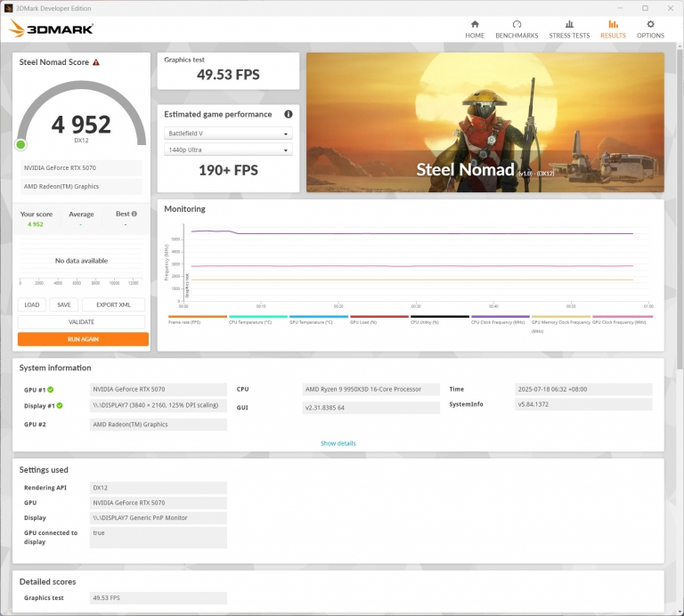Image resolution: width=684 pixels, height=616 pixels.
Task: Go to the Home icon
Action: coord(475,24)
